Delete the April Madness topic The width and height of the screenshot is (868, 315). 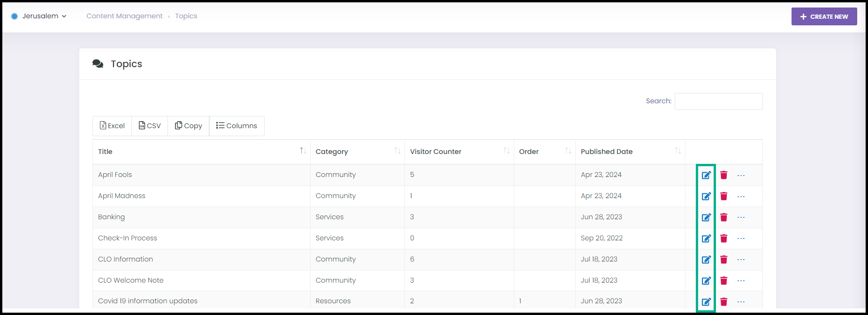(x=723, y=196)
